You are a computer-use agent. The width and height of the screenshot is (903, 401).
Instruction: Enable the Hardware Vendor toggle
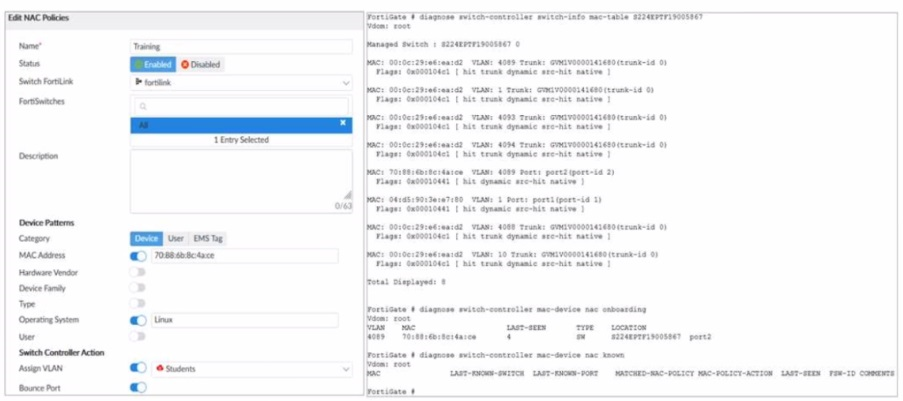138,272
